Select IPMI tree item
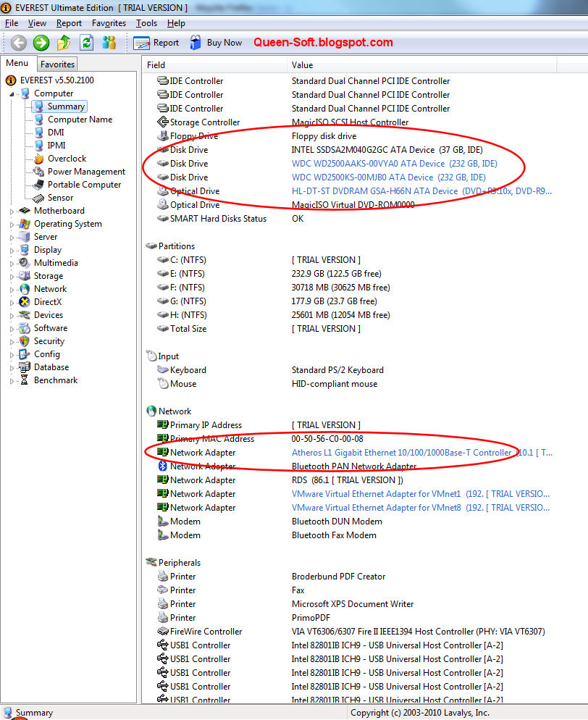Image resolution: width=588 pixels, height=720 pixels. point(56,145)
